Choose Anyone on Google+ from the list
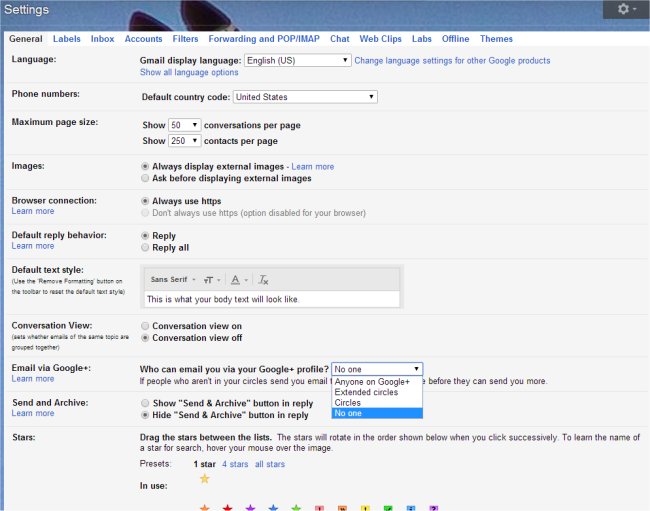The width and height of the screenshot is (650, 511). 377,382
